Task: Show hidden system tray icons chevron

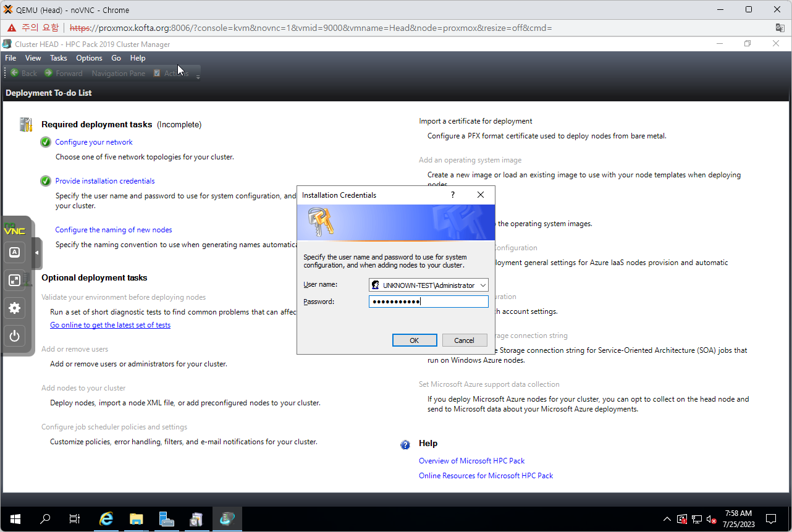Action: click(x=667, y=519)
